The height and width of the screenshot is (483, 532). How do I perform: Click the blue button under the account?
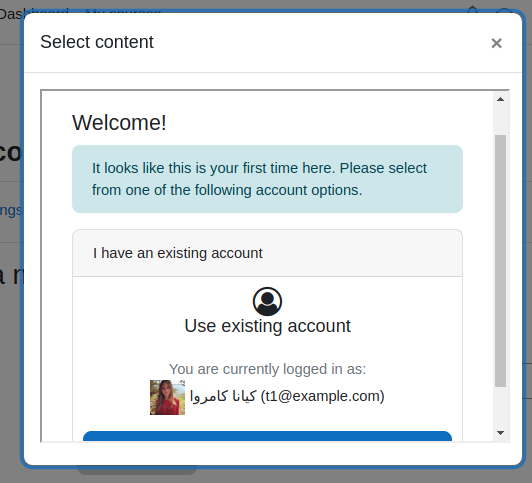tap(267, 436)
